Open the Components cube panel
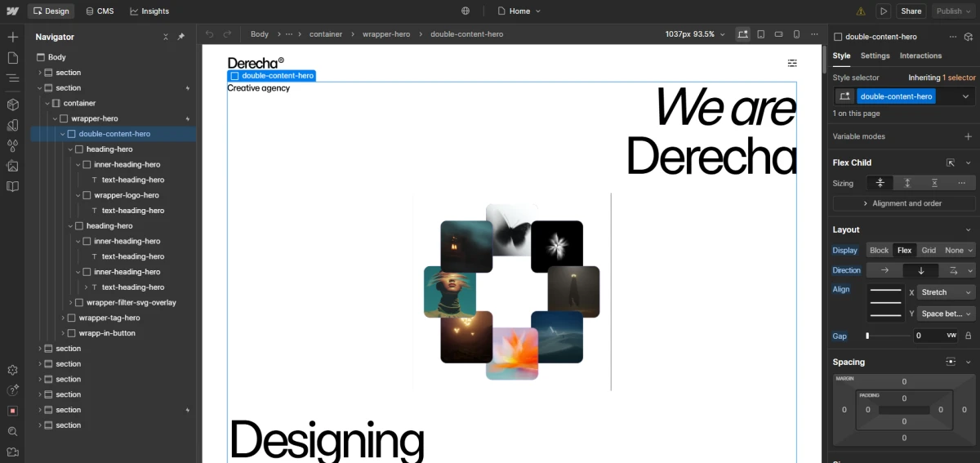This screenshot has width=980, height=463. [12, 105]
